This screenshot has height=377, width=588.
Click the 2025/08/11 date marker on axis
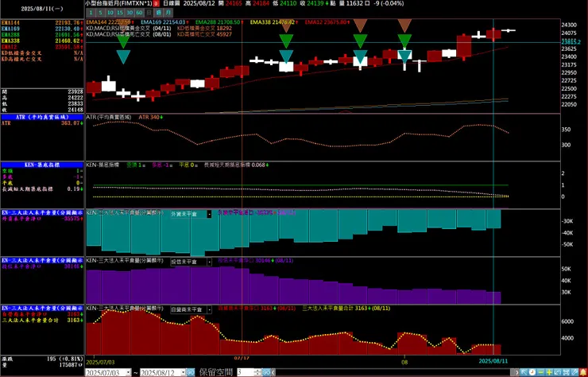(x=493, y=361)
